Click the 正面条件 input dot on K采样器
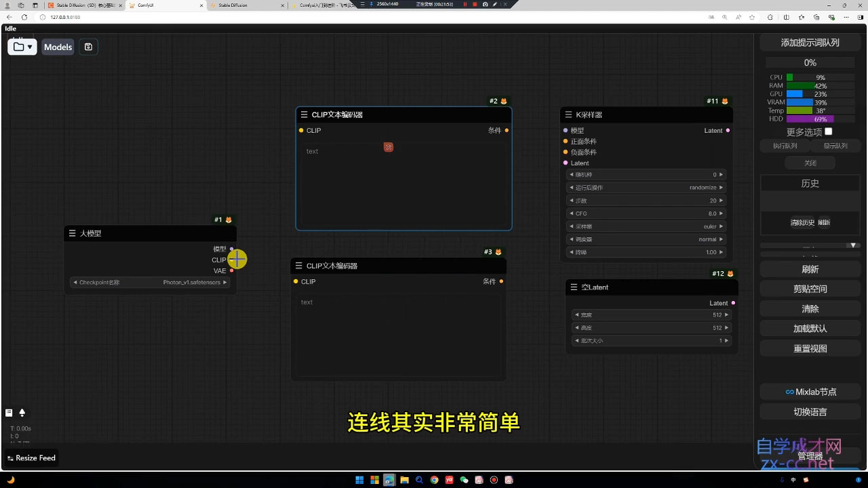The width and height of the screenshot is (868, 488). (x=566, y=141)
